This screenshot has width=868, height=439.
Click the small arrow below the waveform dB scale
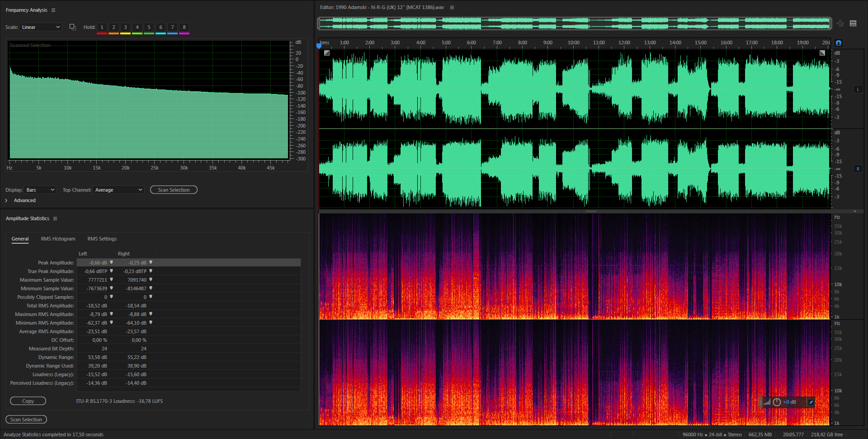click(x=855, y=212)
